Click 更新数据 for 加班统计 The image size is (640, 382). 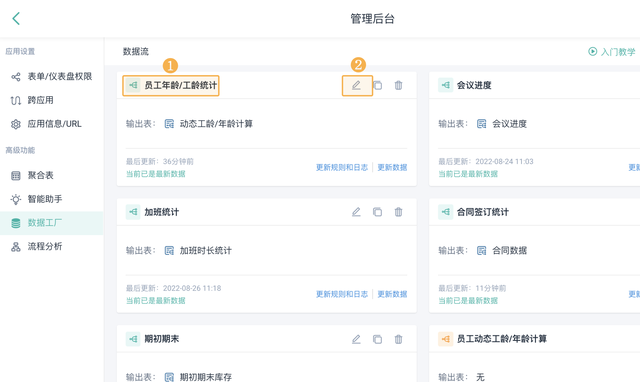coord(392,294)
